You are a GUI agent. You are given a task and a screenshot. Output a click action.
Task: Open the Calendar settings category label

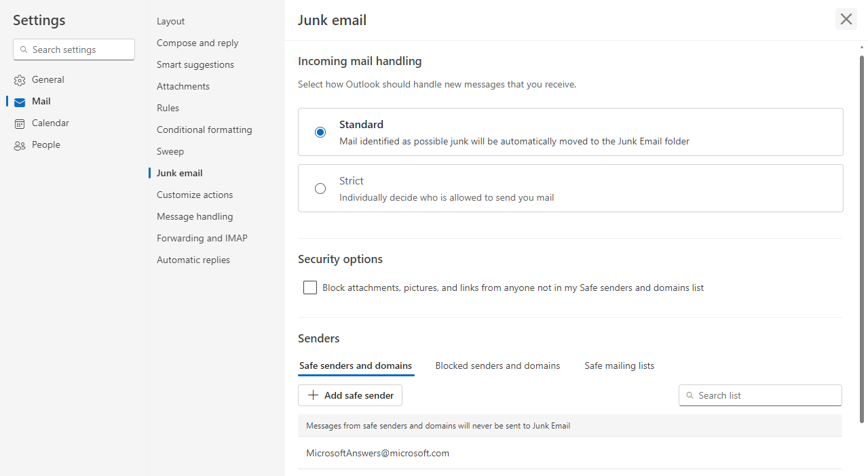[x=50, y=123]
